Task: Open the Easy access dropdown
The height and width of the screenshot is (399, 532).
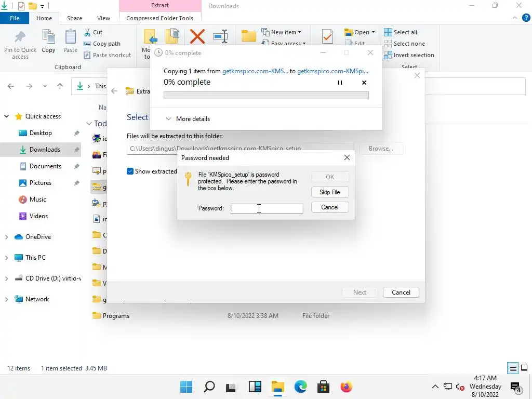Action: tap(284, 43)
